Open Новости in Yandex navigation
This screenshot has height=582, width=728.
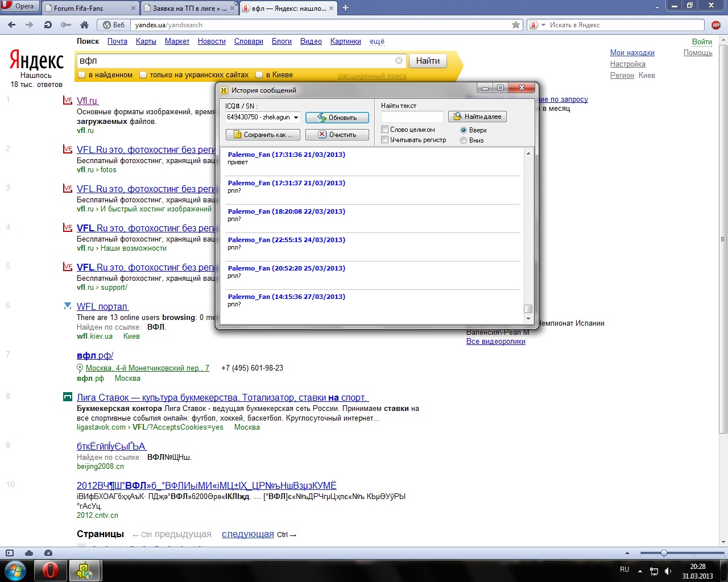coord(212,41)
